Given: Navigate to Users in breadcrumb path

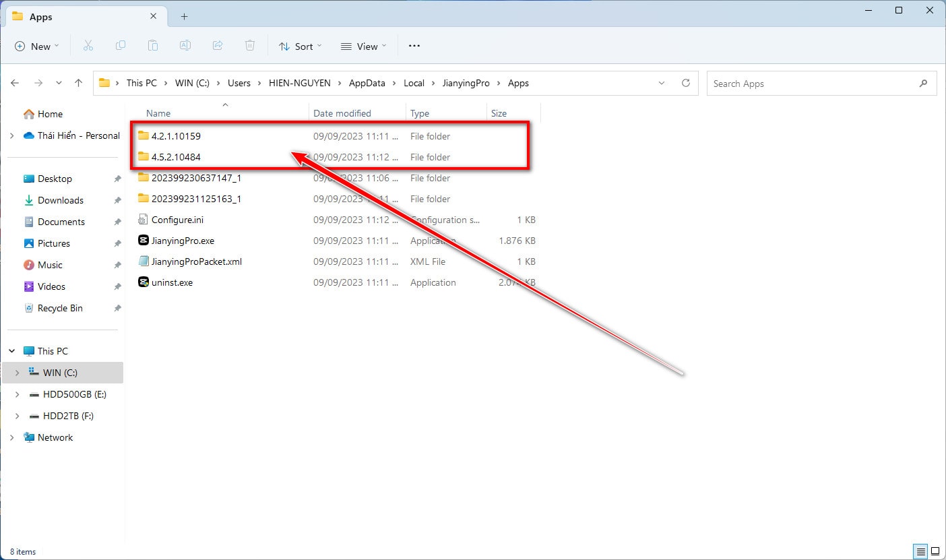Looking at the screenshot, I should tap(239, 83).
